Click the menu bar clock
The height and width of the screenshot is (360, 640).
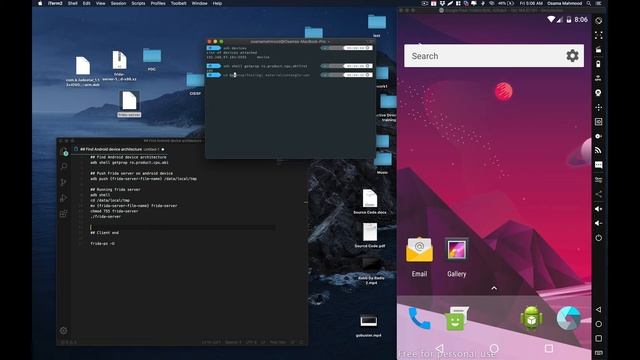(531, 3)
